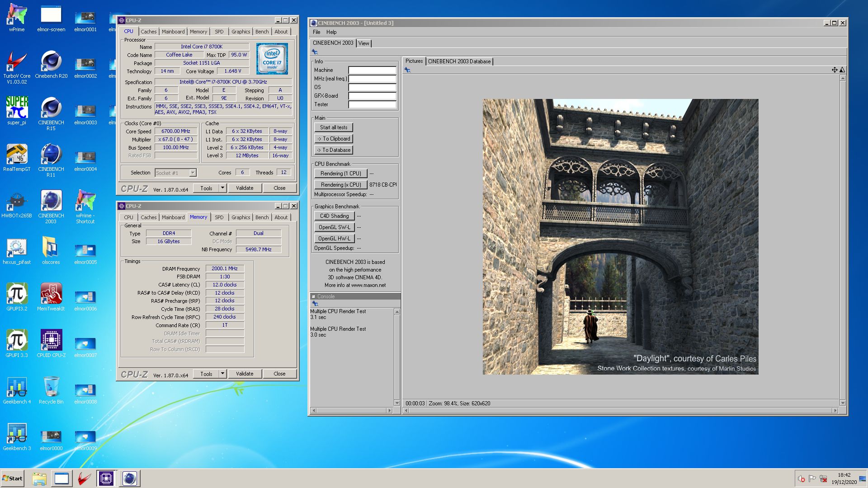Open RealTempGT desktop shortcut
Screen dimensions: 868x488
pyautogui.click(x=17, y=158)
